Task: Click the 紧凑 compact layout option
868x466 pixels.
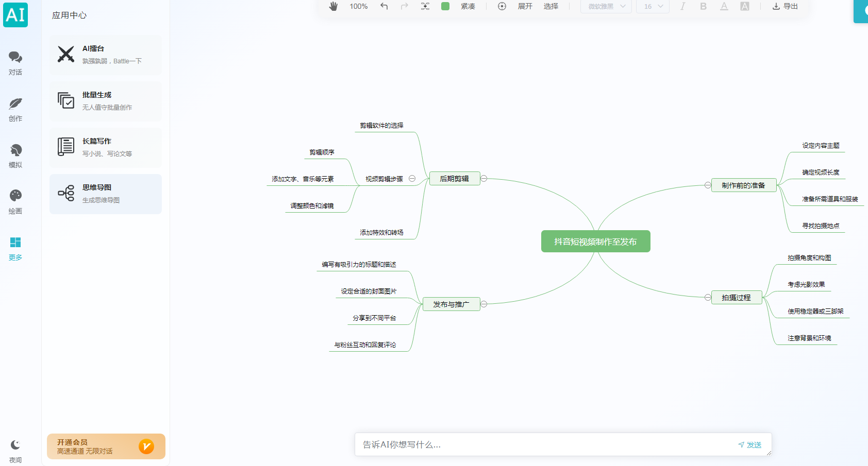Action: tap(468, 6)
